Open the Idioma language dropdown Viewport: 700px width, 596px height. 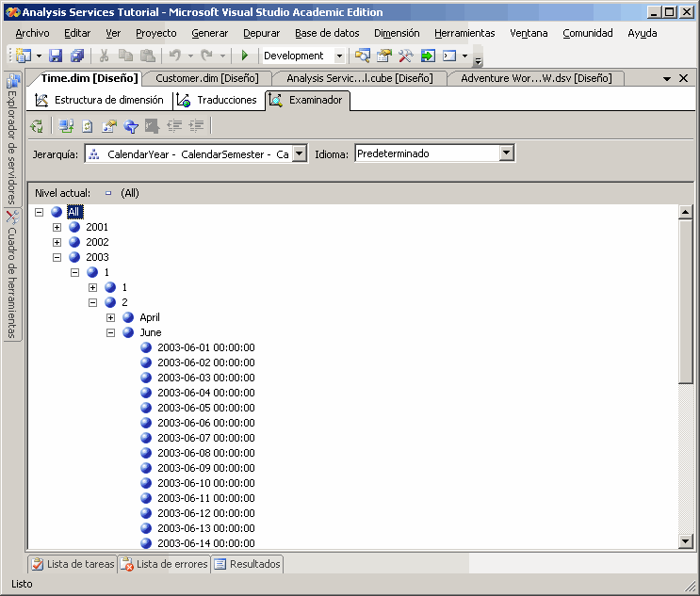(x=506, y=153)
